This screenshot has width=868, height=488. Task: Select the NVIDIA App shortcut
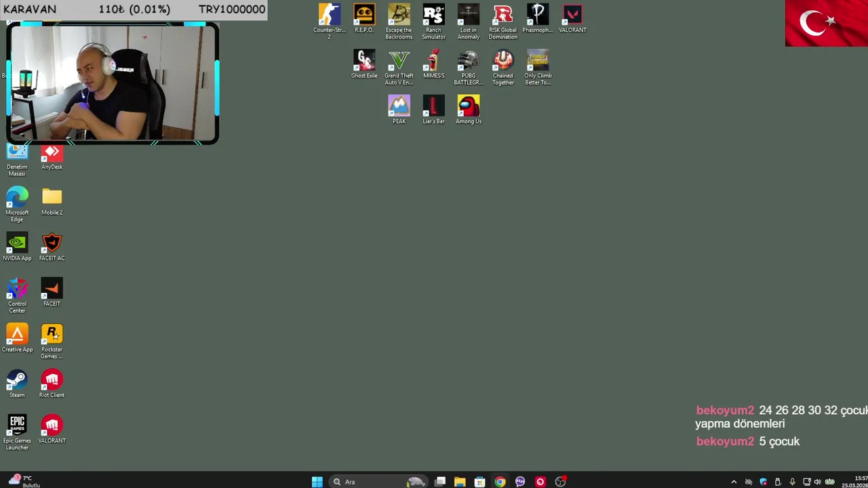17,246
